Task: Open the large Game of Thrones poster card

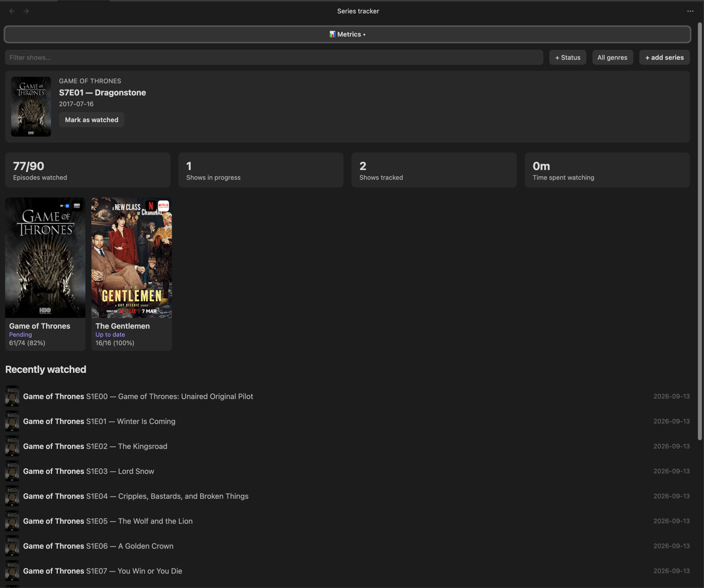Action: pyautogui.click(x=45, y=258)
